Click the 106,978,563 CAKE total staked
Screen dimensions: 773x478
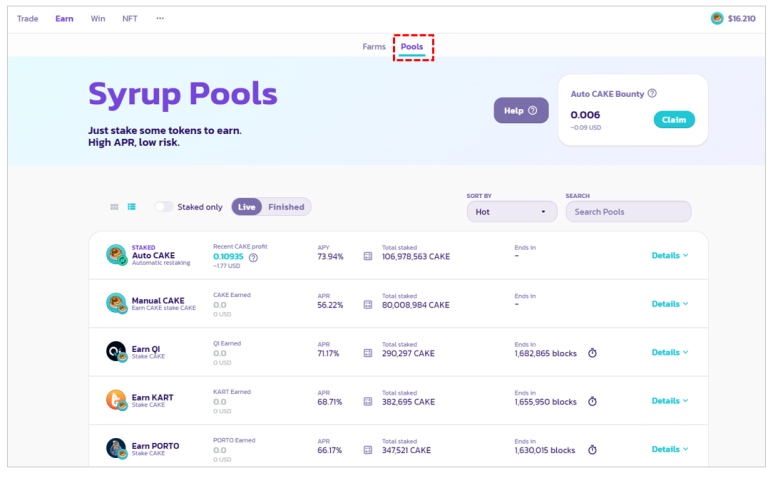416,256
